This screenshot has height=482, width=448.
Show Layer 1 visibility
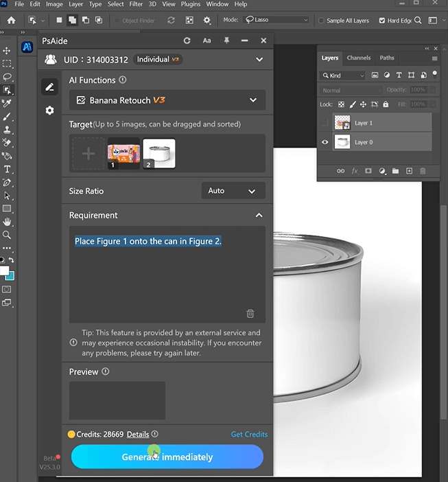(325, 123)
